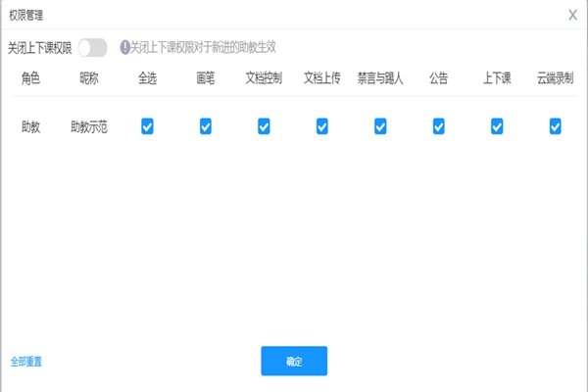The height and width of the screenshot is (392, 588).
Task: Click the 角色 column header
Action: pos(31,78)
